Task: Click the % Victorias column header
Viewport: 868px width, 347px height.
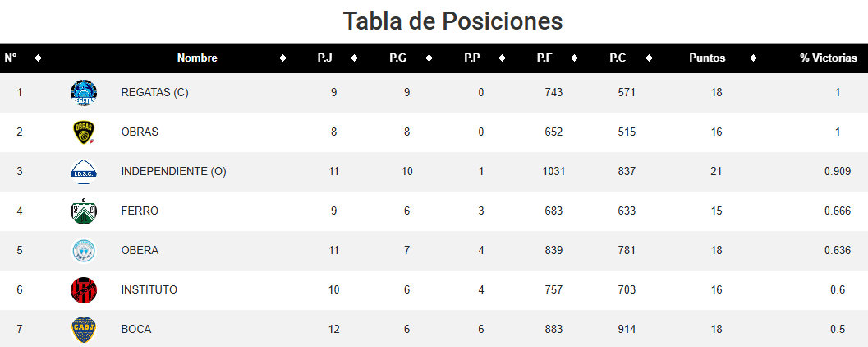Action: tap(828, 58)
